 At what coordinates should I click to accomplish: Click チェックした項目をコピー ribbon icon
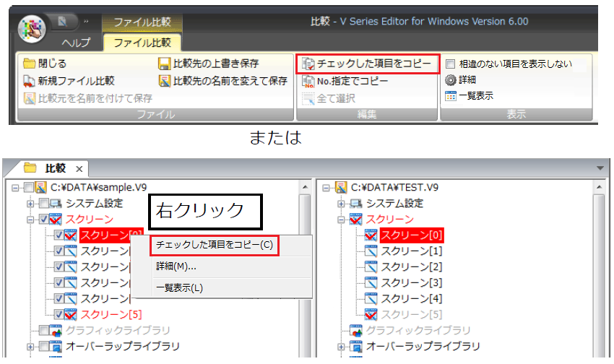tap(308, 64)
